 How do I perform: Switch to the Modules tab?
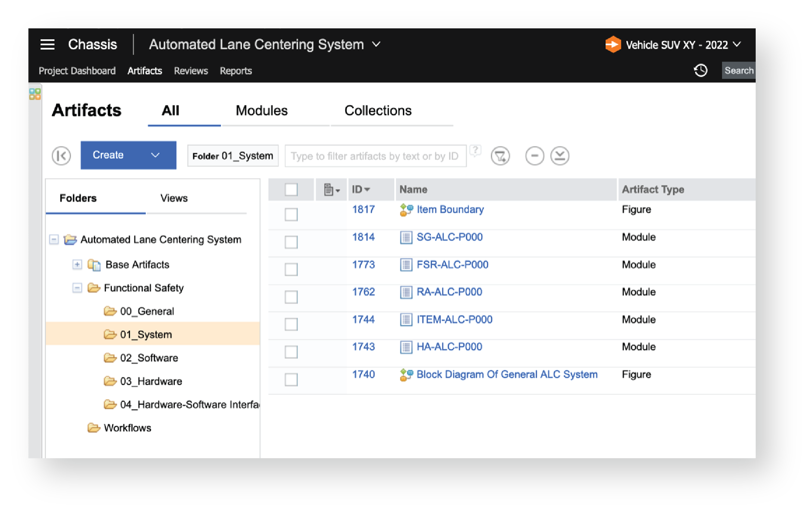261,110
